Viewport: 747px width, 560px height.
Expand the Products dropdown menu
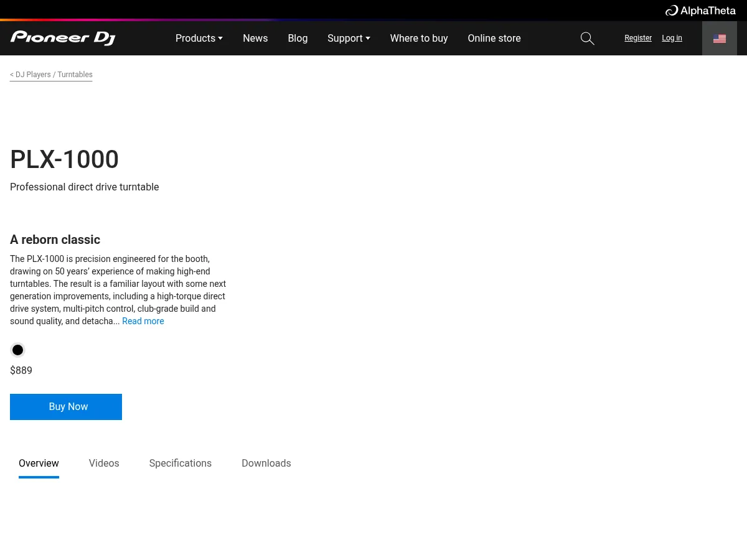pos(199,39)
